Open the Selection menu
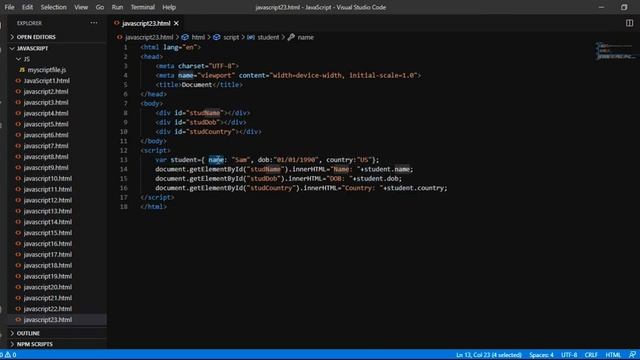Viewport: 640px width, 360px height. (53, 7)
